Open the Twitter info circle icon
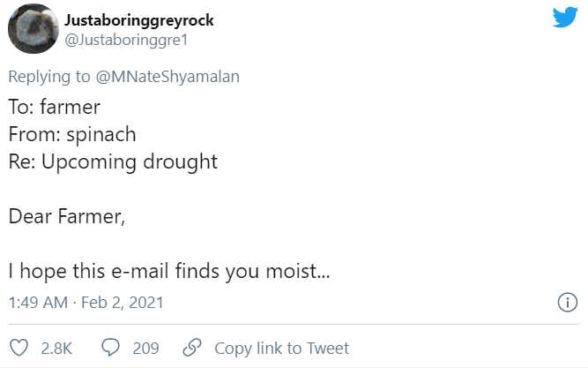The image size is (588, 368). pyautogui.click(x=568, y=303)
